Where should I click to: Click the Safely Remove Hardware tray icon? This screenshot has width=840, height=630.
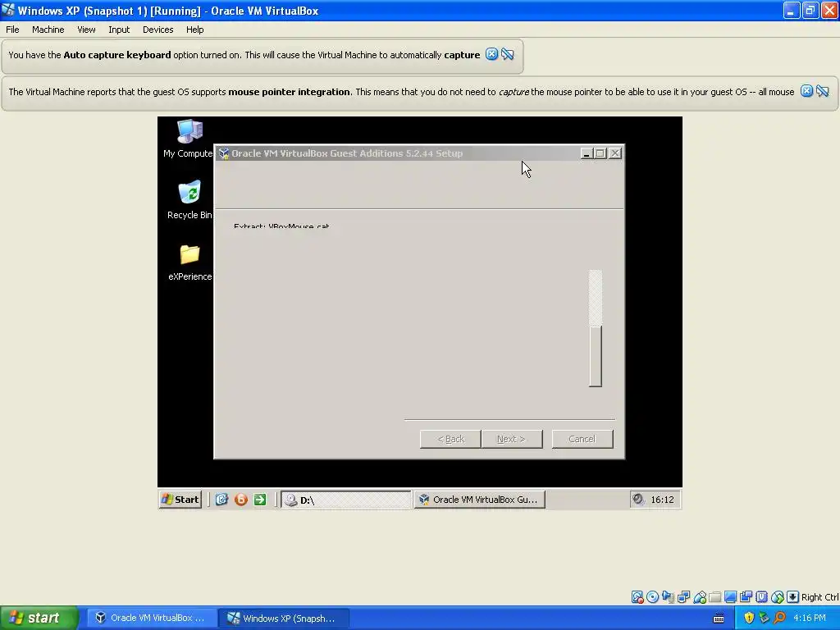point(764,619)
